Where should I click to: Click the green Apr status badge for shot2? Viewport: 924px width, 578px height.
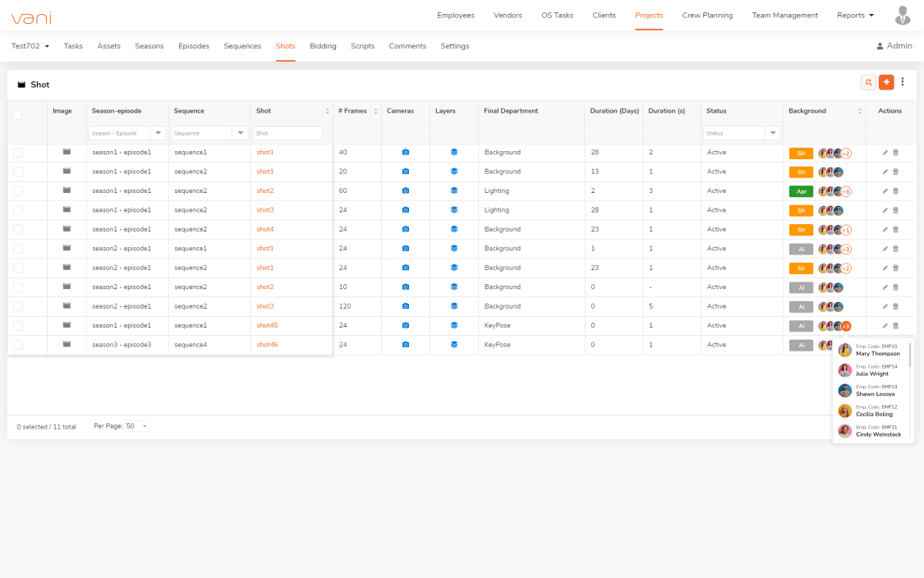(801, 190)
